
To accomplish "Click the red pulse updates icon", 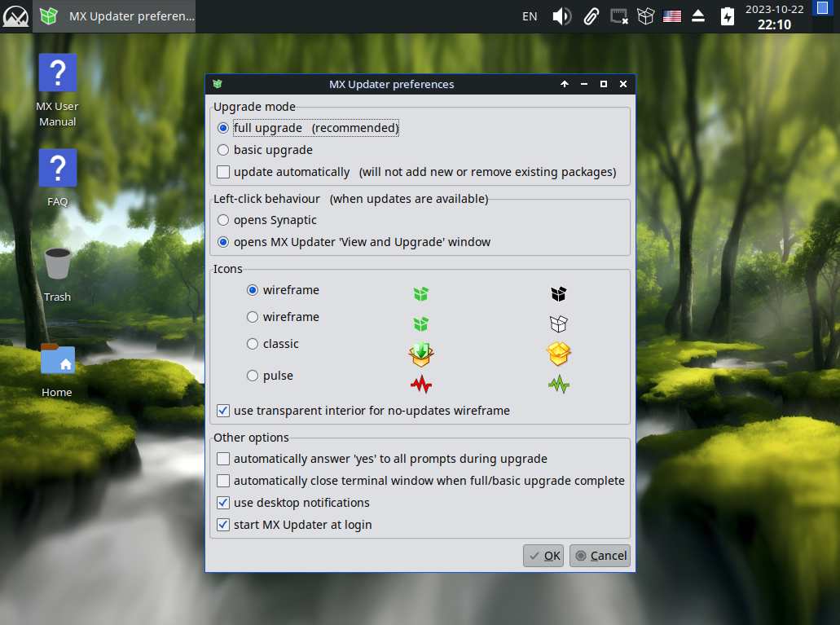I will (x=421, y=385).
